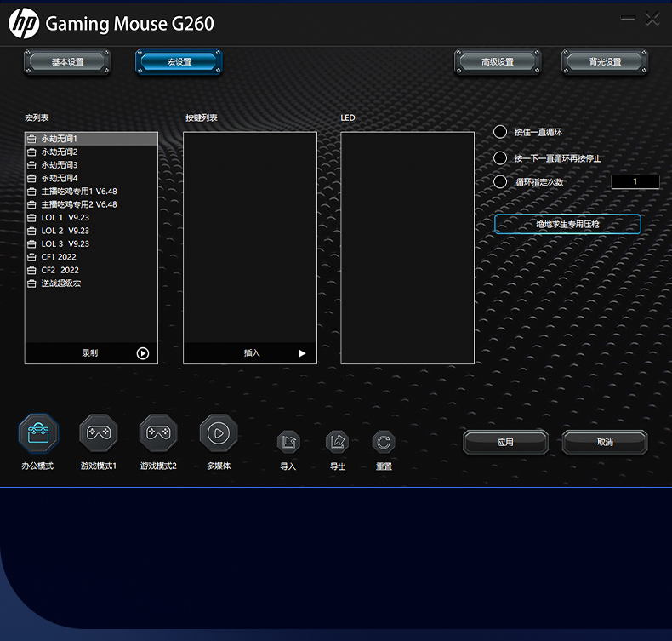Click inside the LED list box

tap(407, 248)
